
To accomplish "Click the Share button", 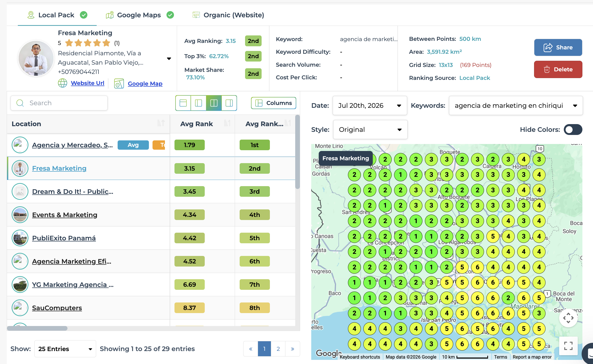I will pos(558,47).
